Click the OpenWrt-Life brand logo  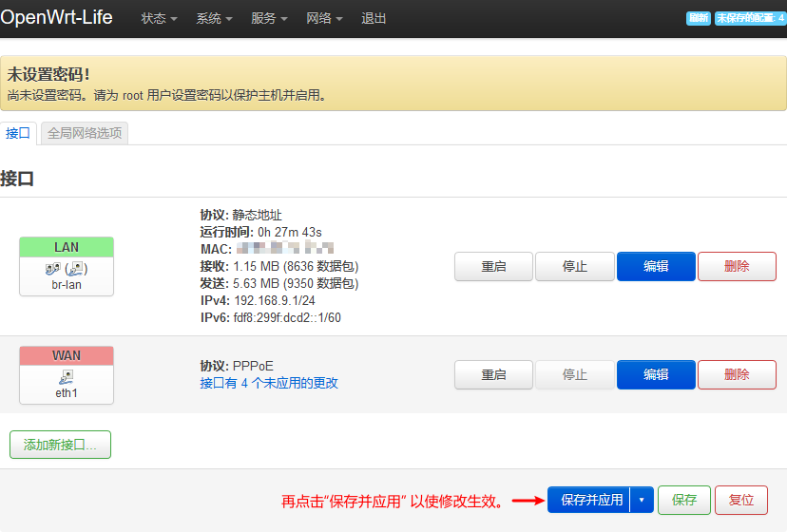point(57,18)
